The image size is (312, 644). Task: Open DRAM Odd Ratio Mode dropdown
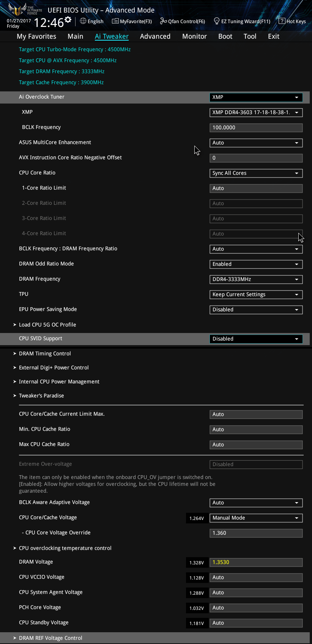(256, 264)
